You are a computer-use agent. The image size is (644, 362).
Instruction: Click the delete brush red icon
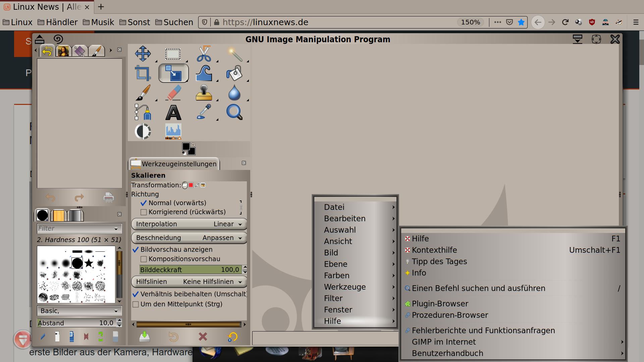(86, 336)
